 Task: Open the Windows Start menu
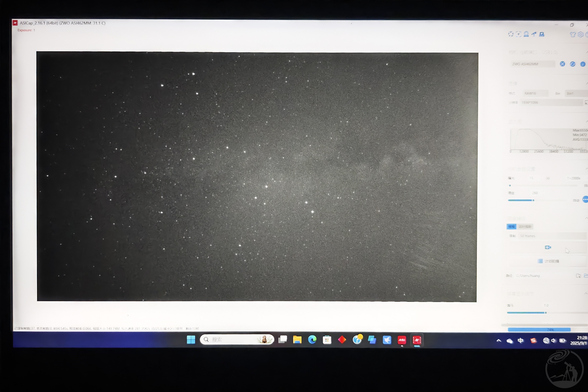[191, 340]
